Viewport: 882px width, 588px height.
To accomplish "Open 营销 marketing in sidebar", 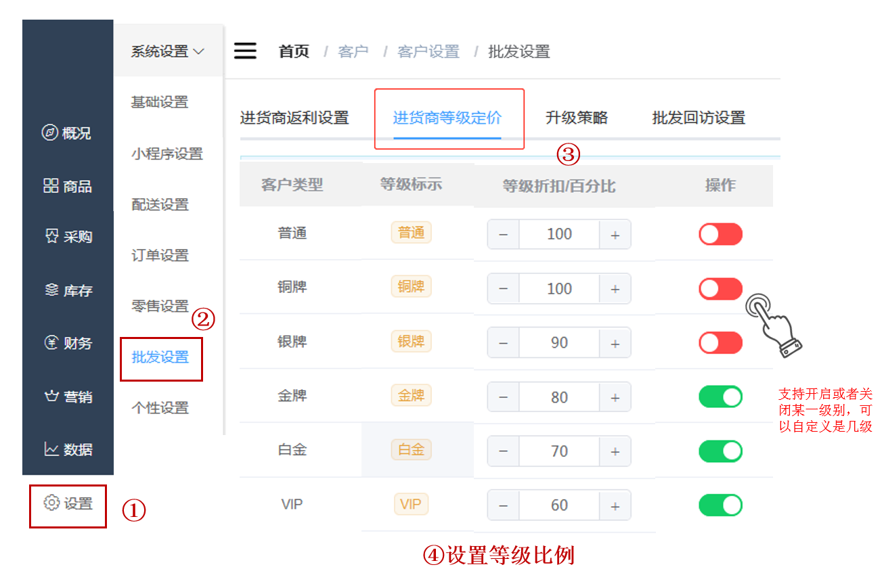I will point(67,397).
